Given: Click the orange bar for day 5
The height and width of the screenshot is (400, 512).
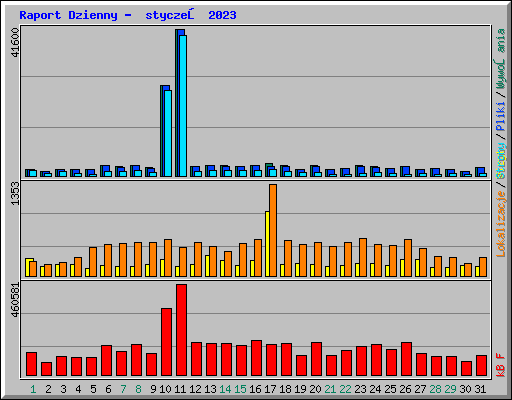Looking at the screenshot, I should tap(93, 262).
